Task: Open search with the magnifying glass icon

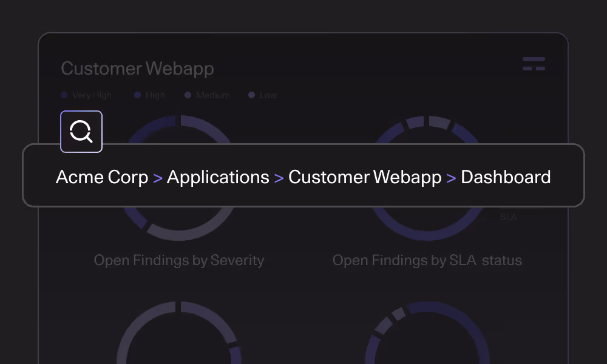Action: pyautogui.click(x=81, y=132)
